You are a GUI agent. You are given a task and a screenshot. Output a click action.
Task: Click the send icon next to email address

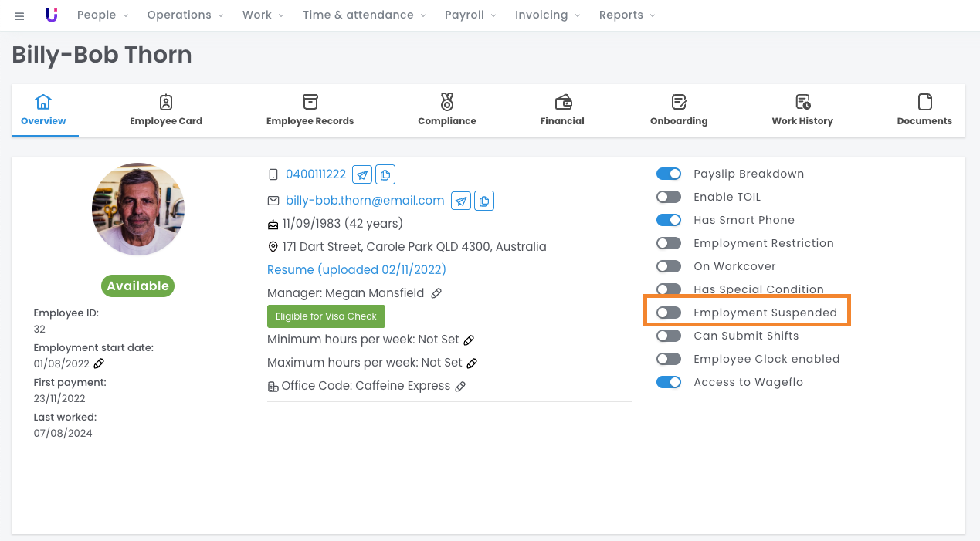click(460, 201)
